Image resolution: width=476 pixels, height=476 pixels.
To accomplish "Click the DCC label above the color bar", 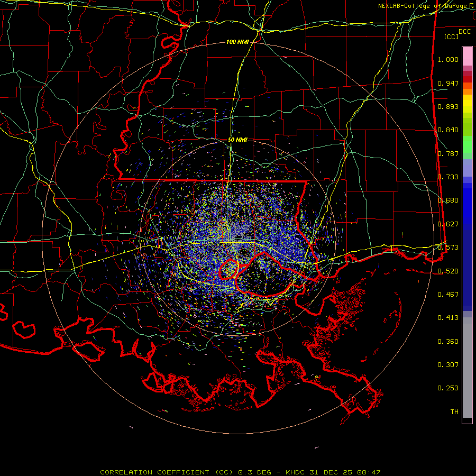I will (x=464, y=32).
